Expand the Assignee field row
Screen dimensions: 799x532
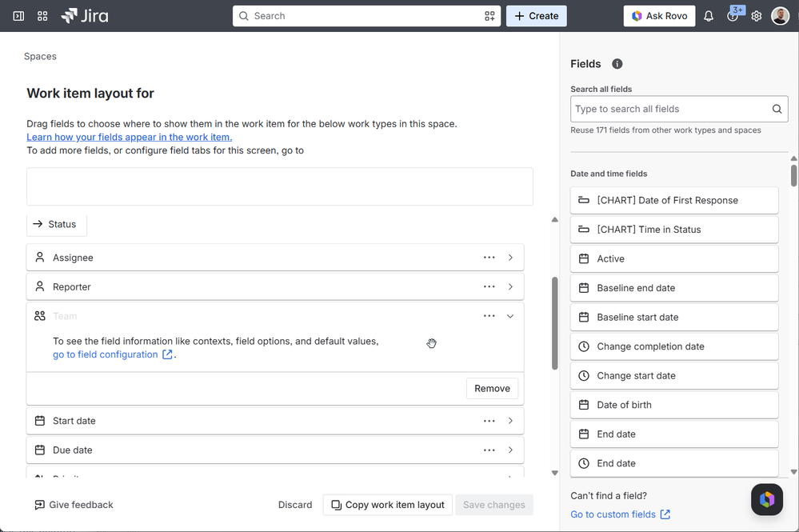510,258
